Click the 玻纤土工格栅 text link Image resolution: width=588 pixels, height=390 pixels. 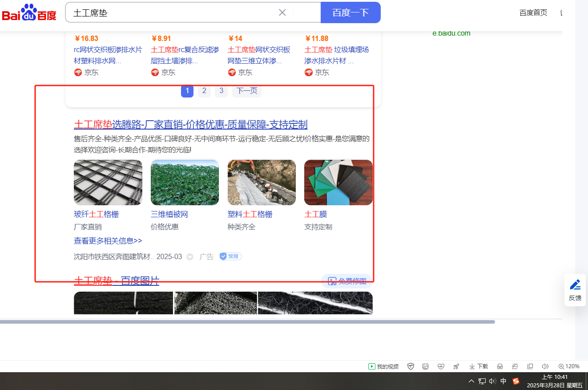(97, 215)
